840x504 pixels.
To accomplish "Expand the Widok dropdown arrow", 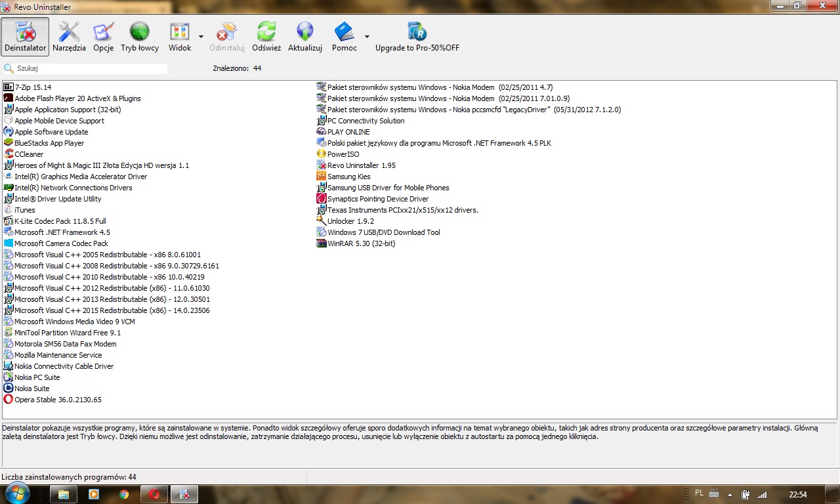I will coord(201,37).
